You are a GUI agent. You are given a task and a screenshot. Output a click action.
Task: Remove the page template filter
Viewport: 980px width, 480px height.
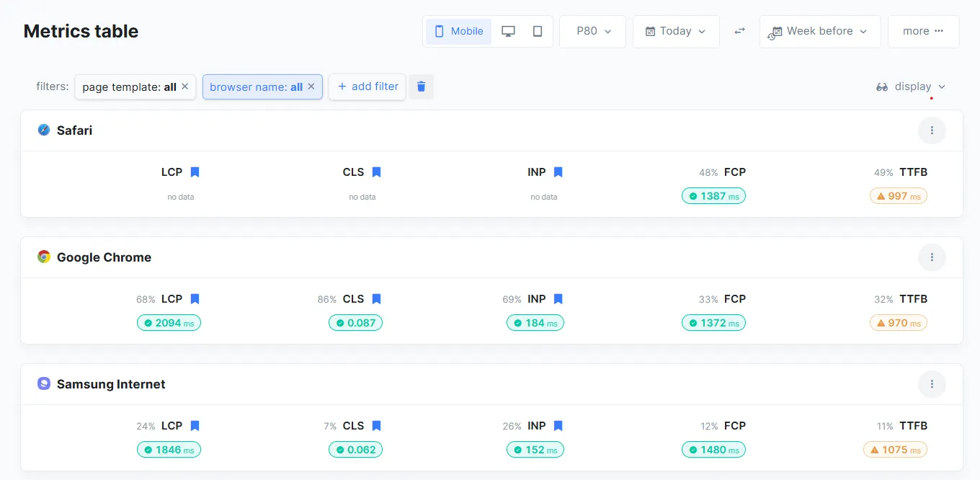(x=184, y=86)
